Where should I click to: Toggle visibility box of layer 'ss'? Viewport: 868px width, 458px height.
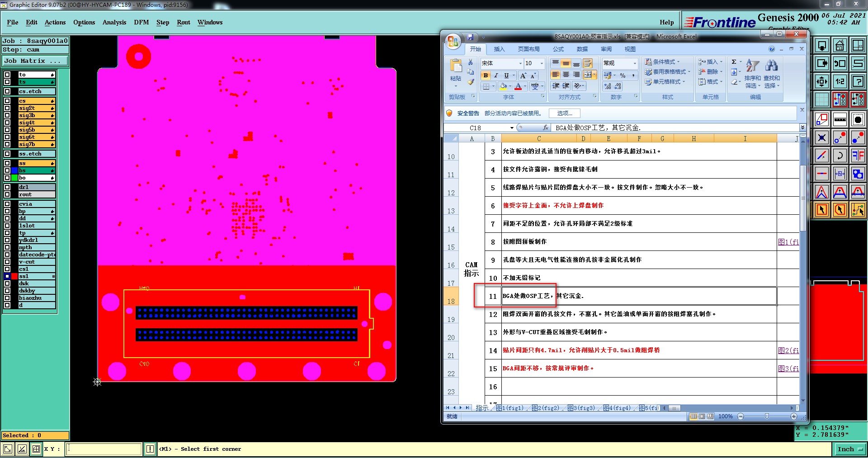point(7,163)
